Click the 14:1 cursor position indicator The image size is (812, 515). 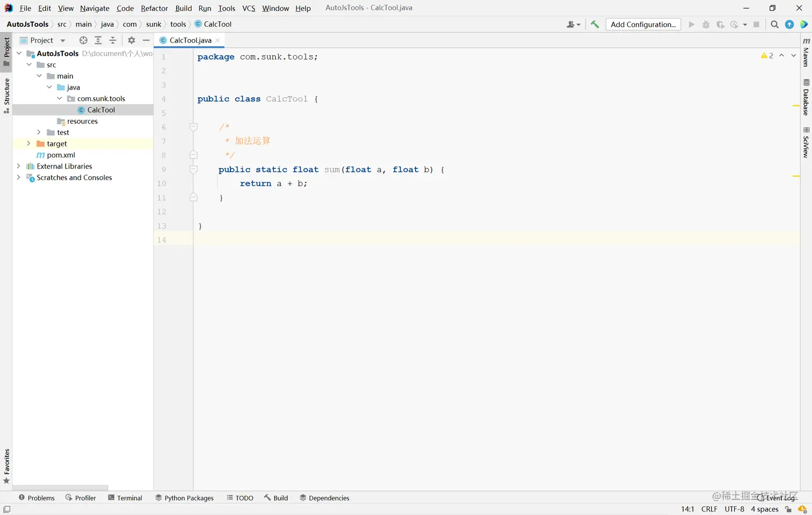687,509
